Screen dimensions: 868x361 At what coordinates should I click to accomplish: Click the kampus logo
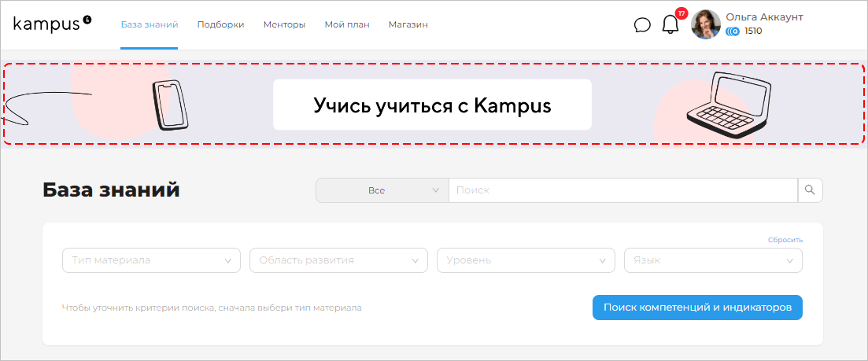click(x=52, y=24)
